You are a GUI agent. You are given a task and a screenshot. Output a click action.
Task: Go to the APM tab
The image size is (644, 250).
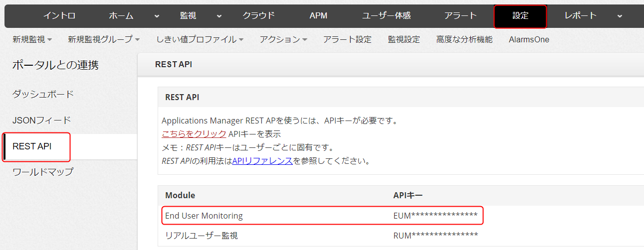click(318, 15)
